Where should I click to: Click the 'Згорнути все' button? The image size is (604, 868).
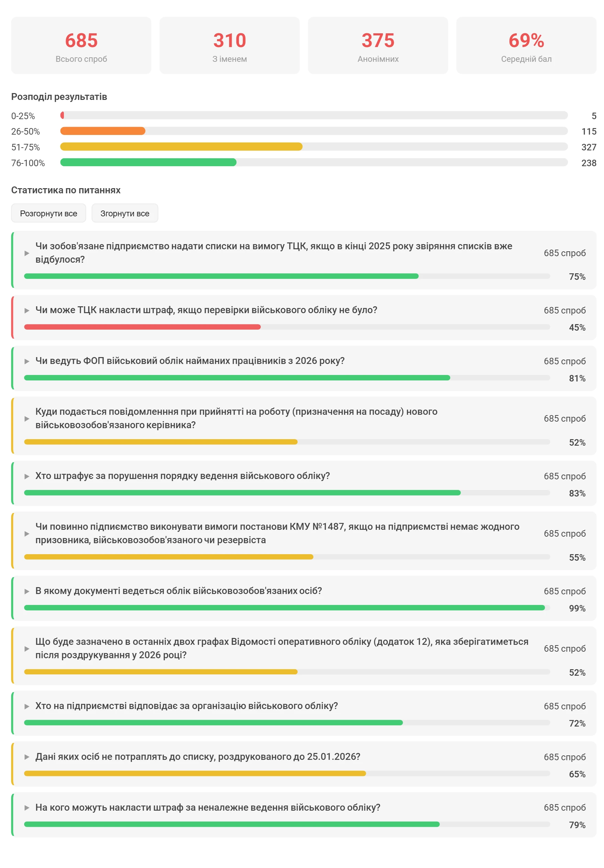124,213
